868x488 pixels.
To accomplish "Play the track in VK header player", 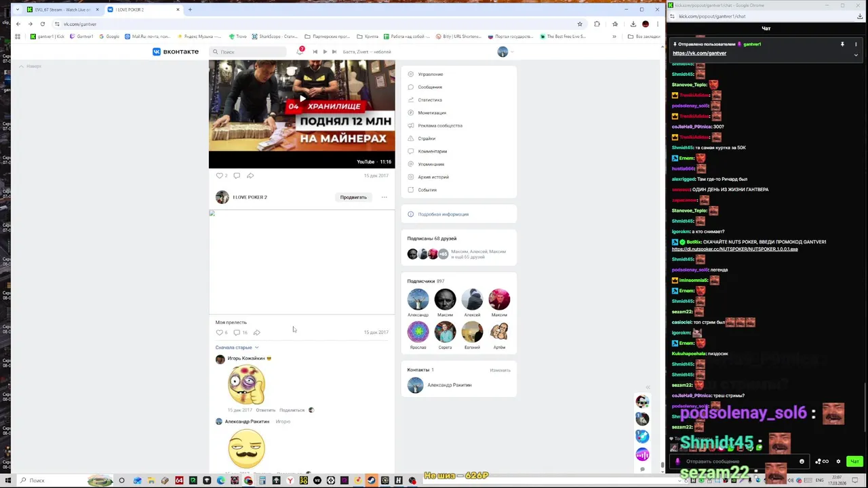I will tap(324, 52).
